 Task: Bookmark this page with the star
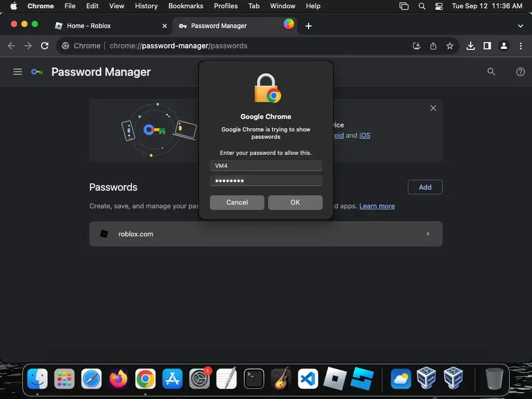(449, 46)
